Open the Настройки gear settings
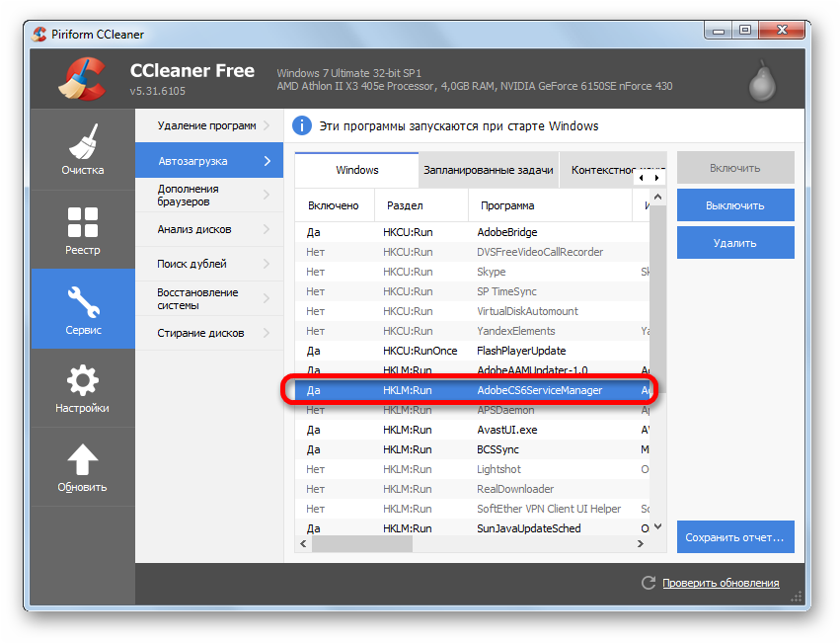This screenshot has height=643, width=840. (83, 387)
